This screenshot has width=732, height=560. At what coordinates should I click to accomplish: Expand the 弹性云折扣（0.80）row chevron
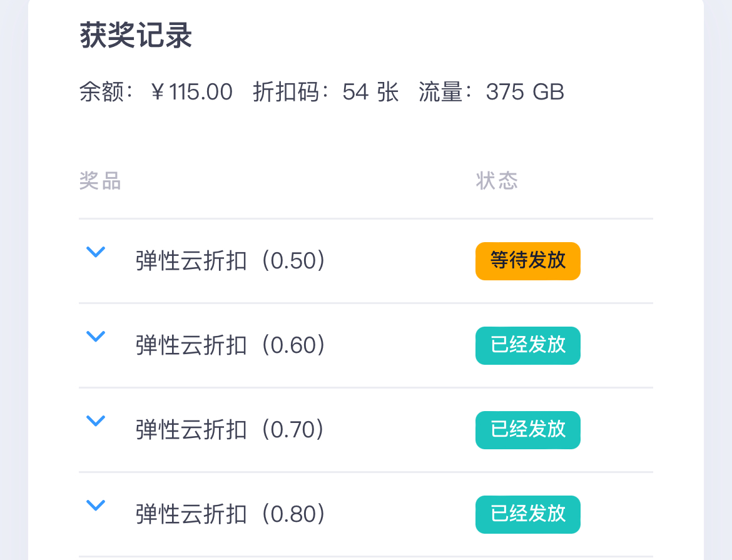point(95,506)
